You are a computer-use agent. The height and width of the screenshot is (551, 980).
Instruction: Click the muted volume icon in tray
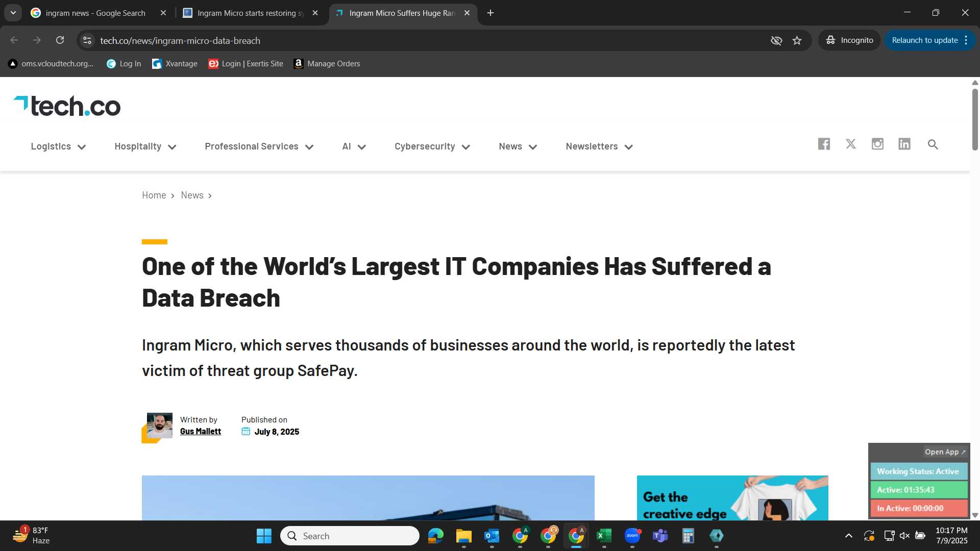[904, 536]
